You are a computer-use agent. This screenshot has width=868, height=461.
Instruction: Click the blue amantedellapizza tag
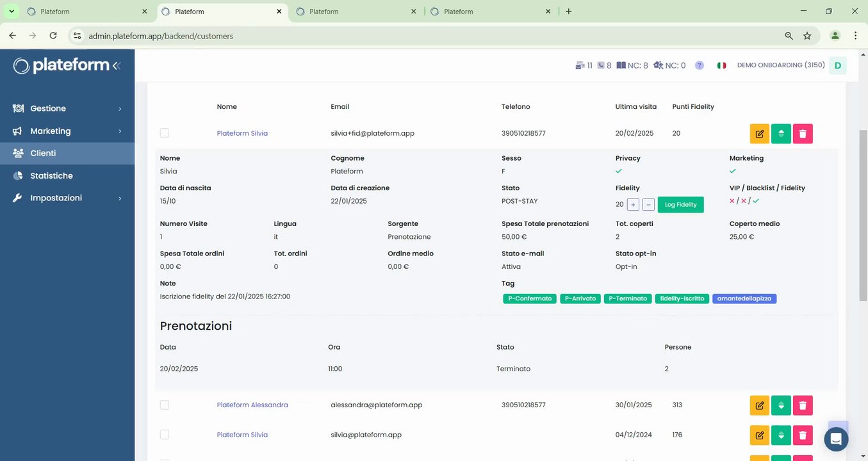(744, 299)
